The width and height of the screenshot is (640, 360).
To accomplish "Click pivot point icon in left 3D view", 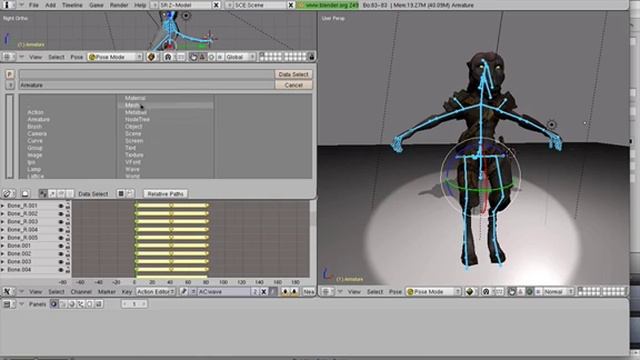I will pos(168,57).
